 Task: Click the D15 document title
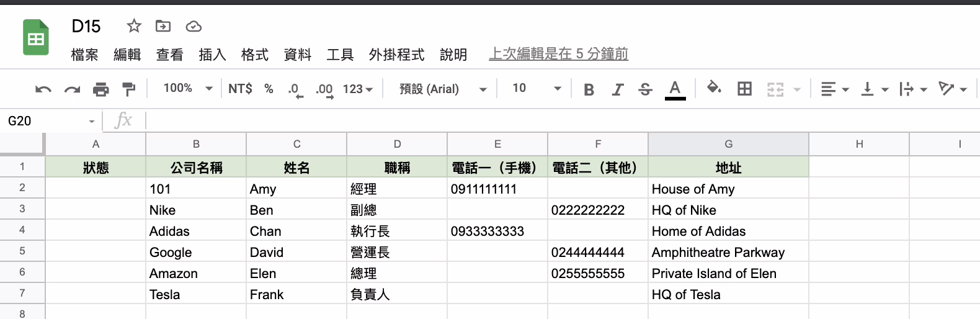click(x=86, y=26)
